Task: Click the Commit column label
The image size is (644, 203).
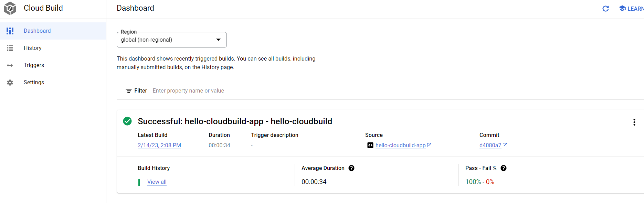Action: (x=489, y=135)
